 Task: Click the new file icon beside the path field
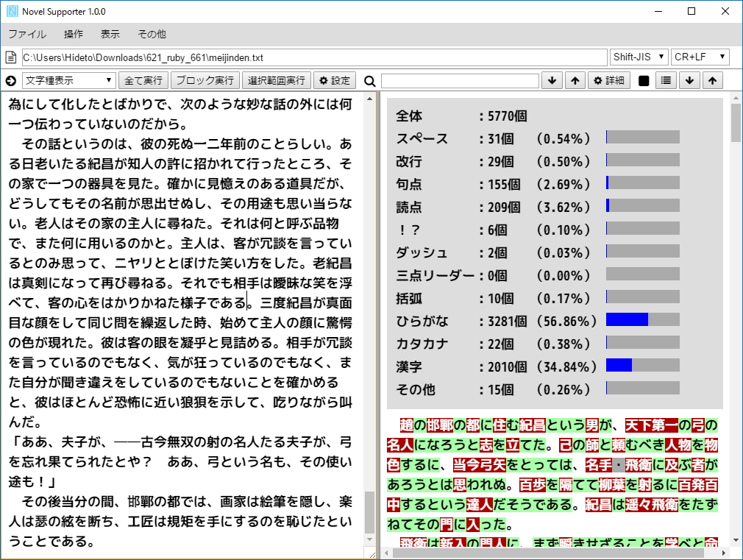tap(10, 56)
